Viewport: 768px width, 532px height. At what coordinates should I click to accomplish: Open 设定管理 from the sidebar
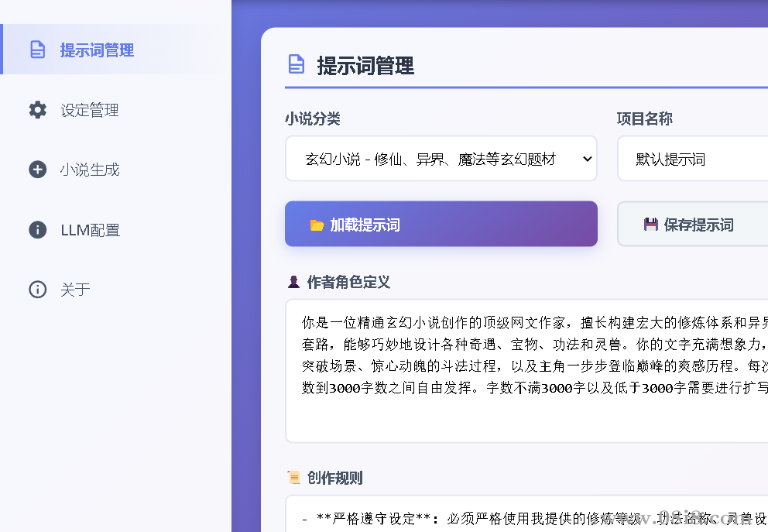pos(91,109)
